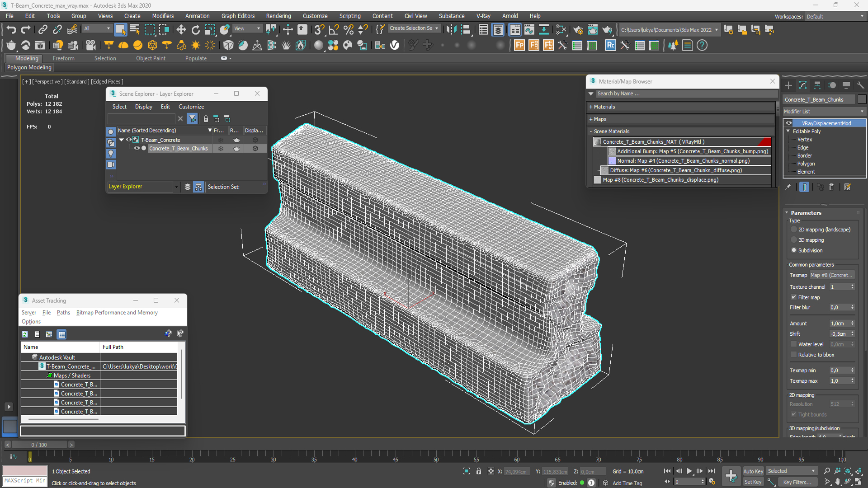Toggle the Angle Snap icon
868x488 pixels.
334,30
